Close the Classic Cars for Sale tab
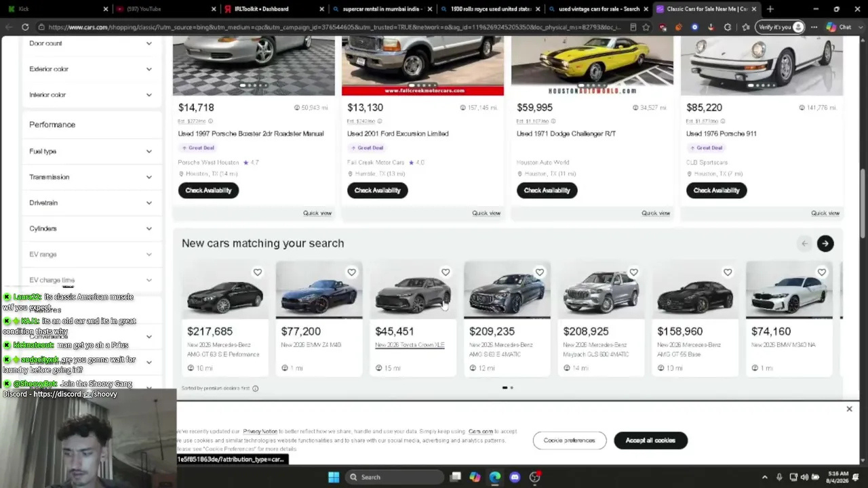This screenshot has height=488, width=868. [753, 9]
